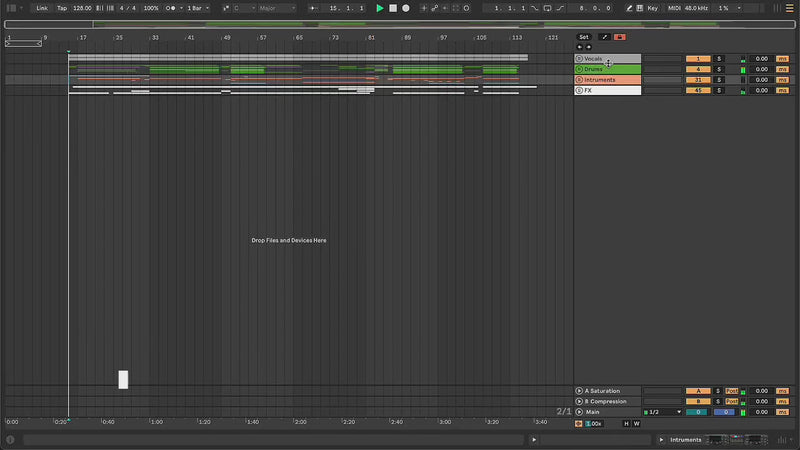
Task: Open the Main output 1/2 dropdown
Action: click(665, 412)
